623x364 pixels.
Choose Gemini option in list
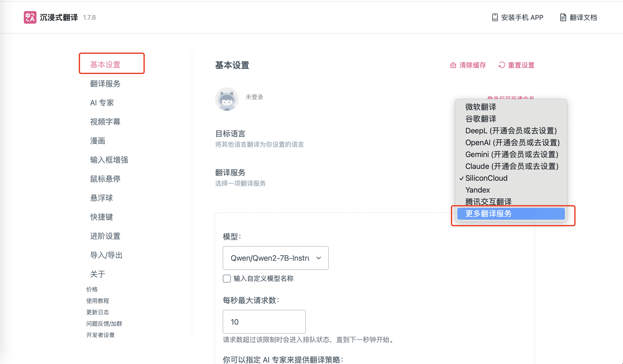point(511,154)
